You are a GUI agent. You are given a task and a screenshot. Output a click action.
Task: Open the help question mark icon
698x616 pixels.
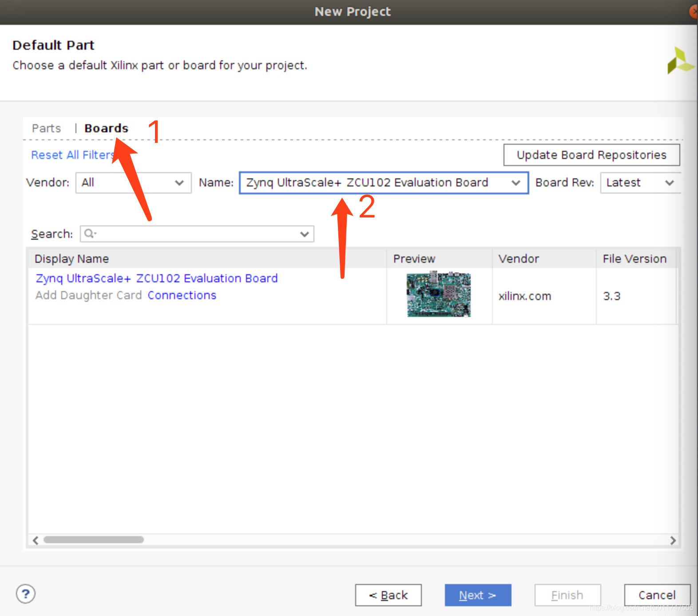pos(26,594)
